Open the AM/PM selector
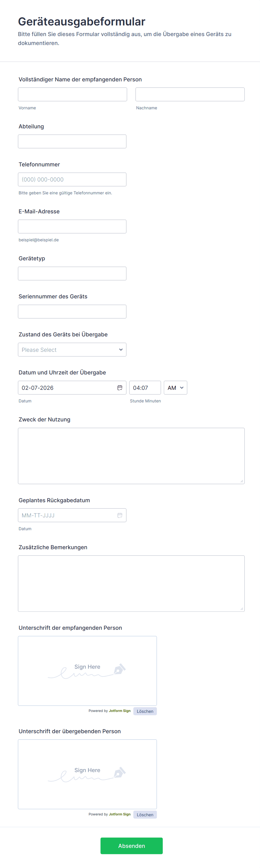260x868 pixels. [175, 388]
